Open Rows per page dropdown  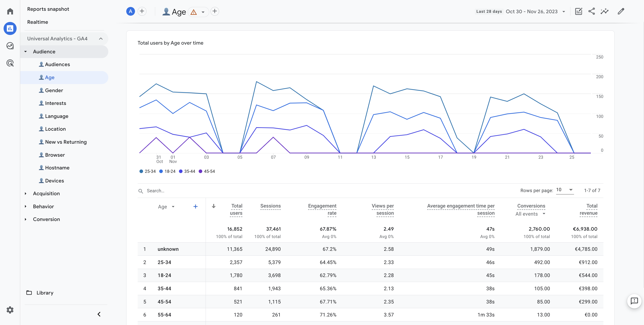point(565,190)
